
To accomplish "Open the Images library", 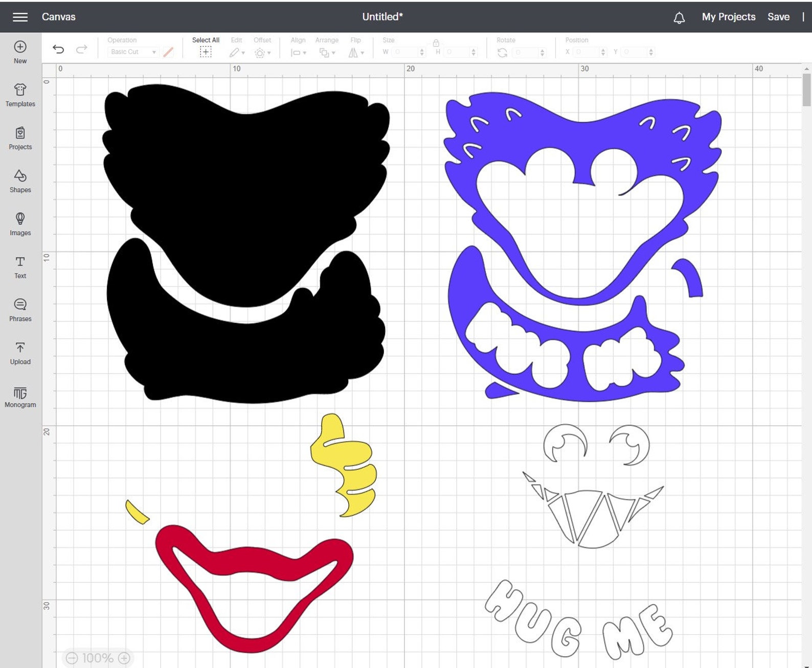I will pyautogui.click(x=20, y=224).
